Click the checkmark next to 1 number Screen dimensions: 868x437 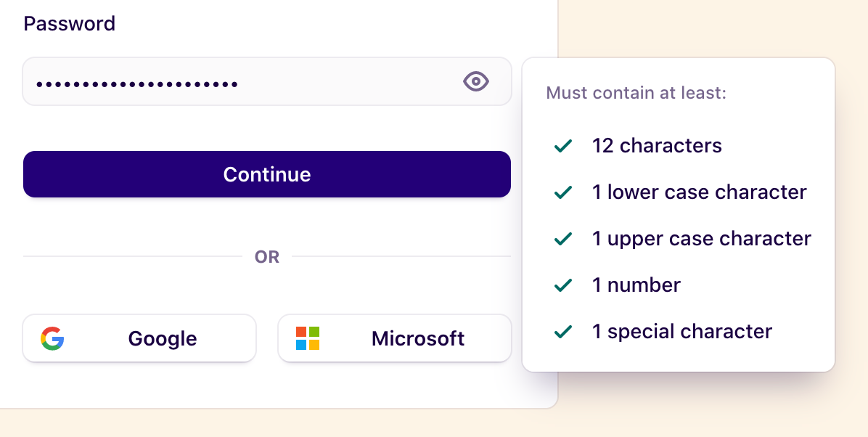562,285
